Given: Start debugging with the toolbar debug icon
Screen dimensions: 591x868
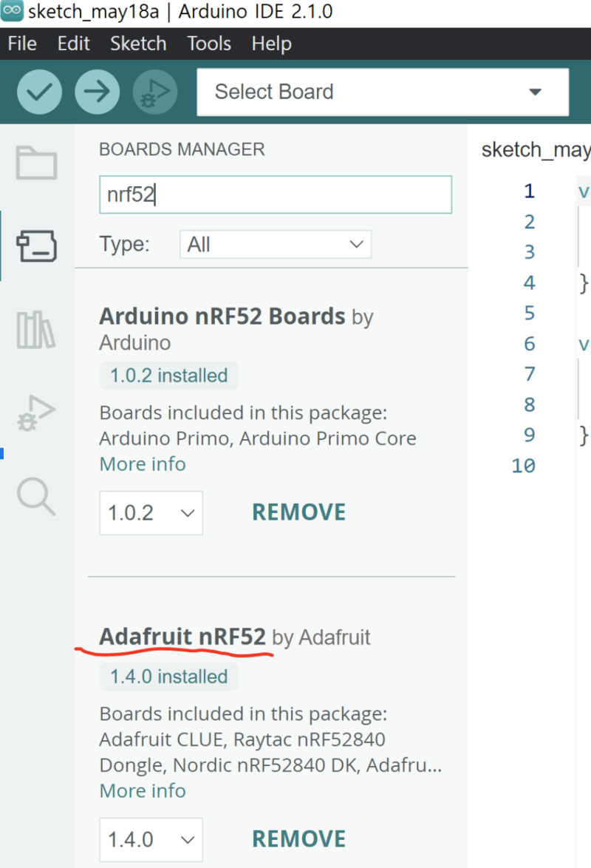Looking at the screenshot, I should pyautogui.click(x=155, y=92).
